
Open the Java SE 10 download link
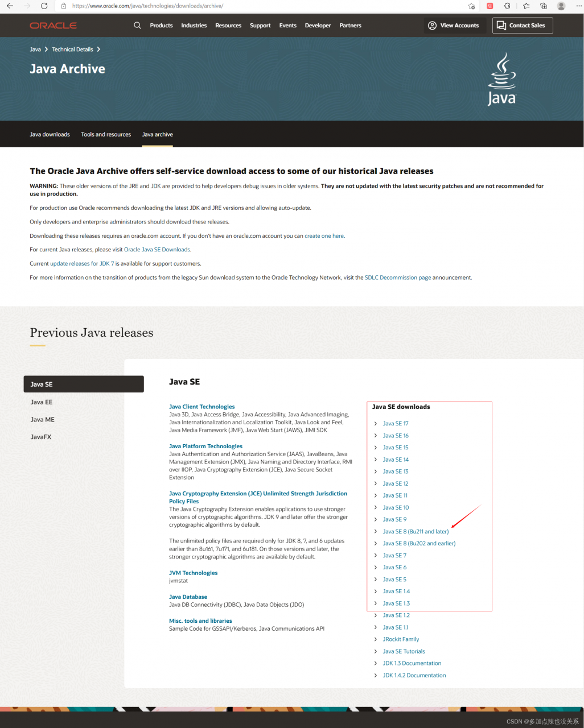(x=396, y=507)
